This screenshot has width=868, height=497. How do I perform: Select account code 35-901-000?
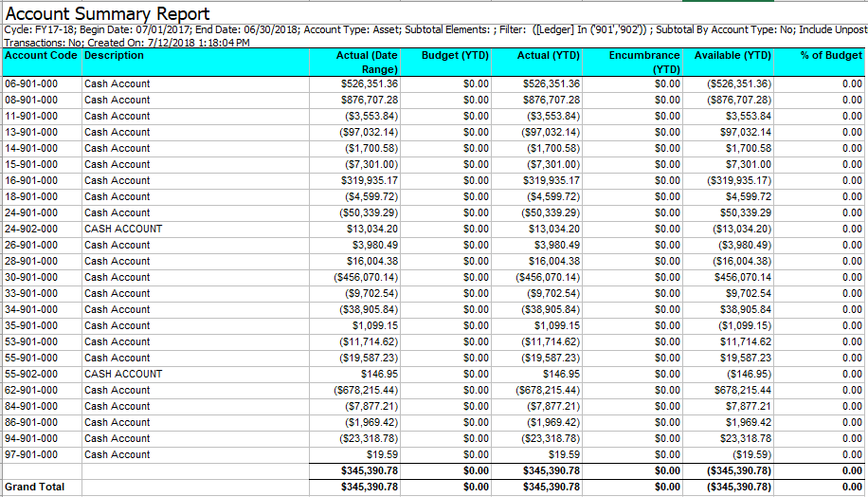(31, 325)
